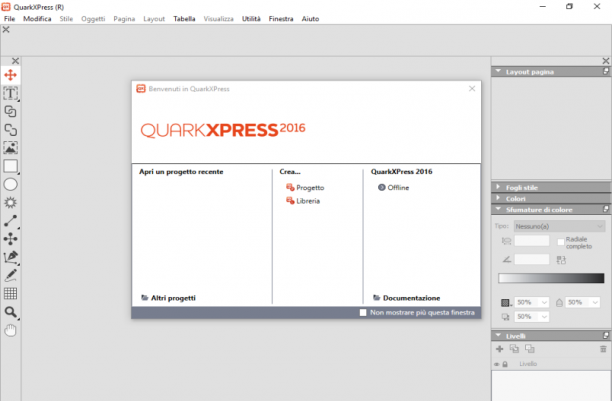Click the lock icon in Livello row
The width and height of the screenshot is (612, 401).
click(505, 364)
